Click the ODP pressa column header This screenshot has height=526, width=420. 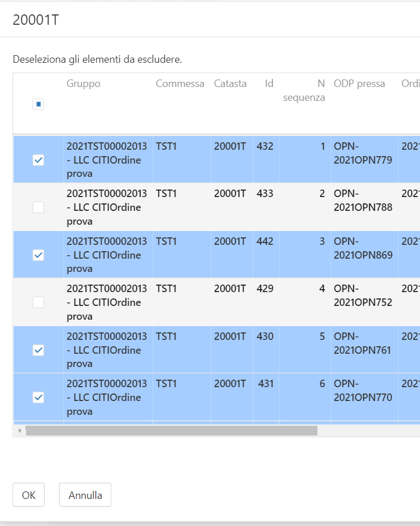359,84
